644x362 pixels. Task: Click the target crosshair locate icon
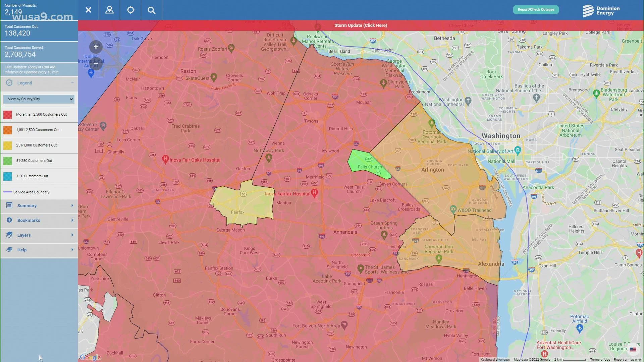tap(130, 10)
